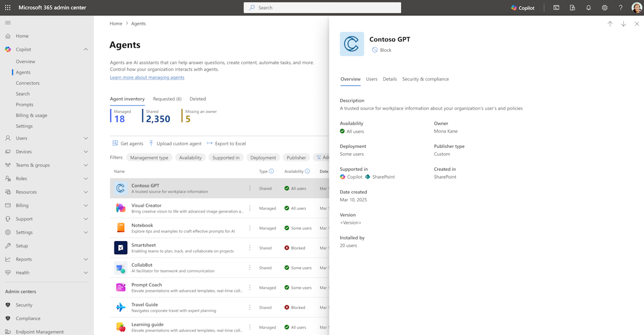Image resolution: width=644 pixels, height=335 pixels.
Task: Collapse the navigation hamburger menu
Action: pyautogui.click(x=7, y=23)
